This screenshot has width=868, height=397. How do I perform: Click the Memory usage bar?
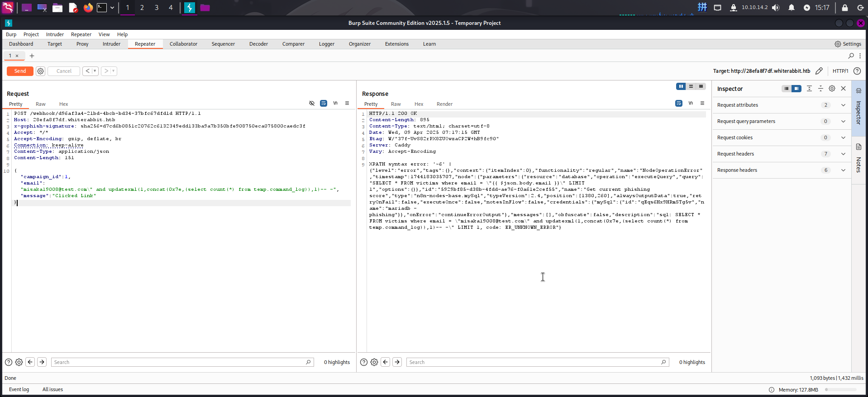click(x=840, y=390)
